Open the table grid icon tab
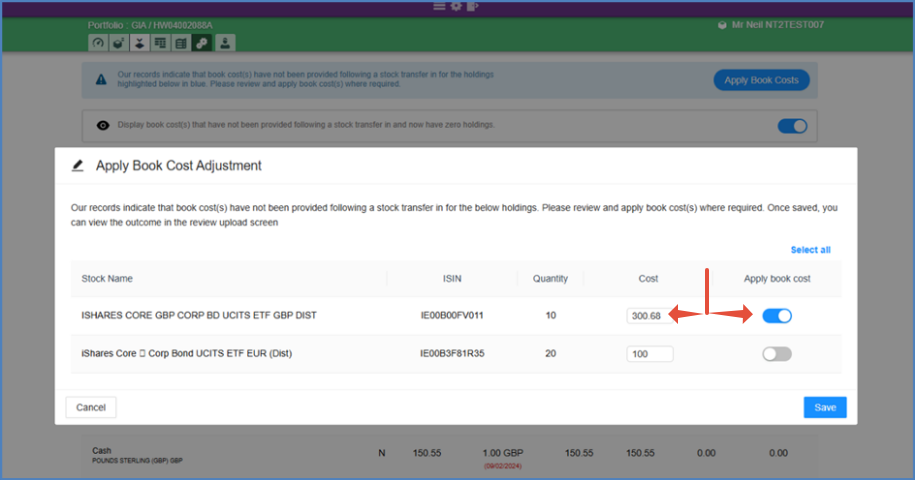915x480 pixels. (x=160, y=43)
